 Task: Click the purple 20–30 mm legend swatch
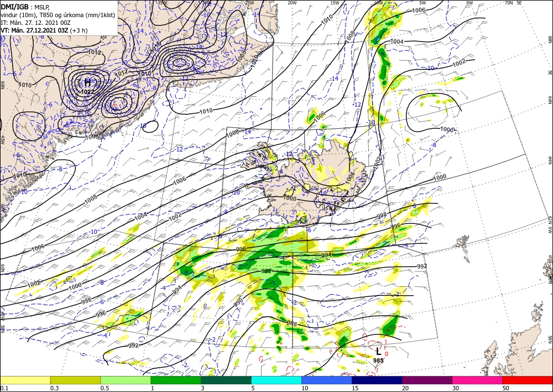427,380
